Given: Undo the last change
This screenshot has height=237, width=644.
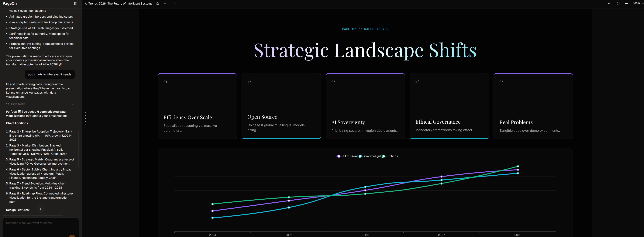Looking at the screenshot, I should (x=166, y=4).
